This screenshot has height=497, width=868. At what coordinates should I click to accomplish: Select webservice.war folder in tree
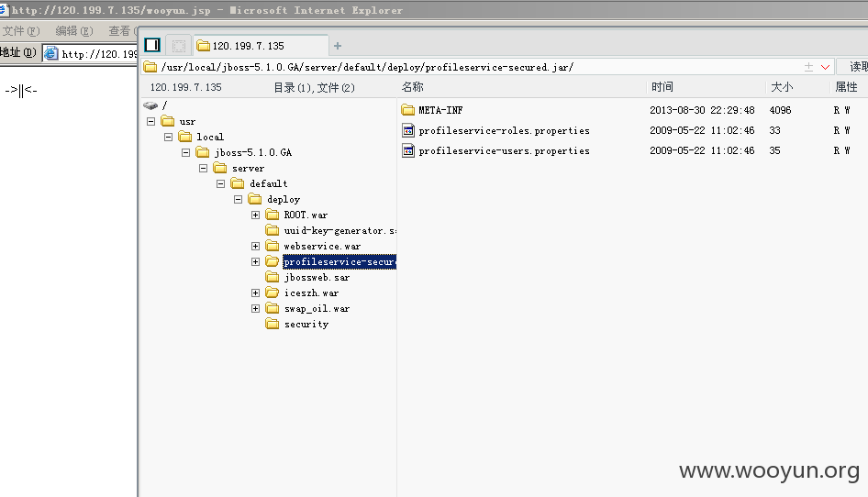pos(322,246)
